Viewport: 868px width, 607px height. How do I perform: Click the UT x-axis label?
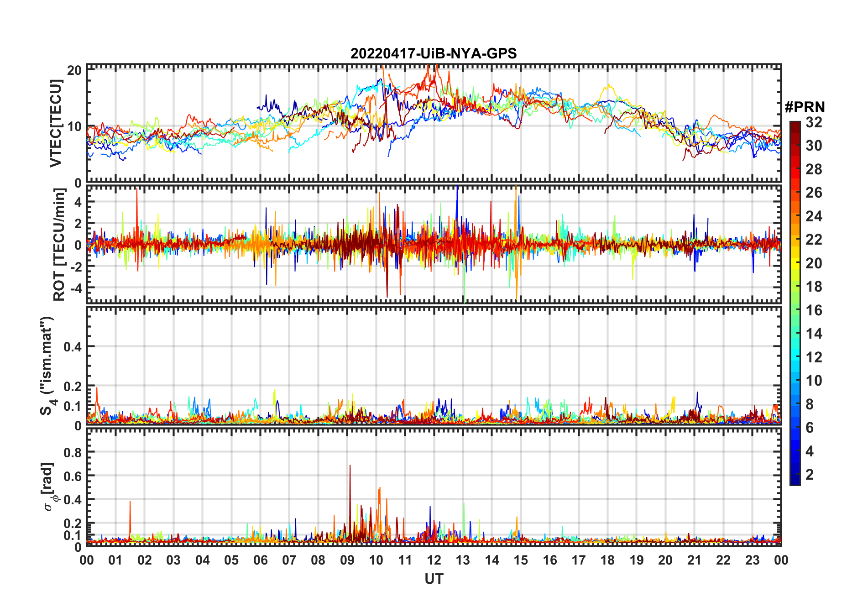point(434,579)
